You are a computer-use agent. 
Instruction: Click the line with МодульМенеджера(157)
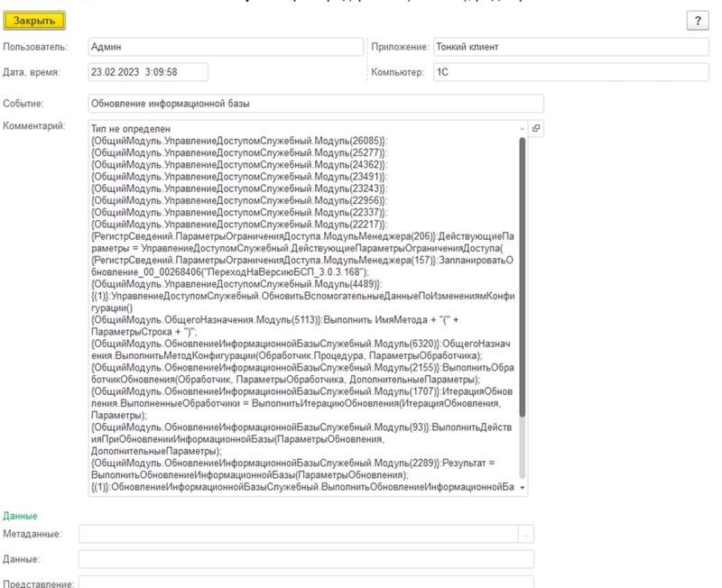pos(302,261)
